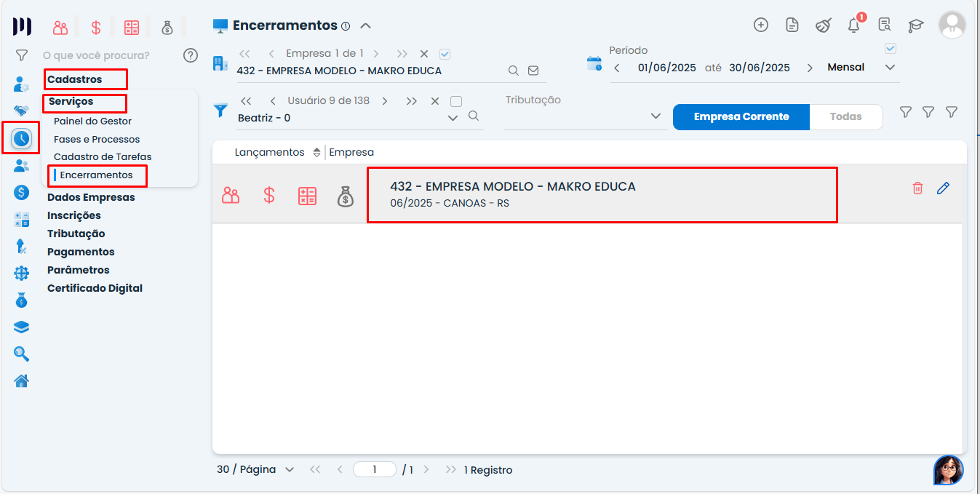The image size is (980, 494).
Task: Open the blue calculator sidebar icon
Action: coord(21,219)
